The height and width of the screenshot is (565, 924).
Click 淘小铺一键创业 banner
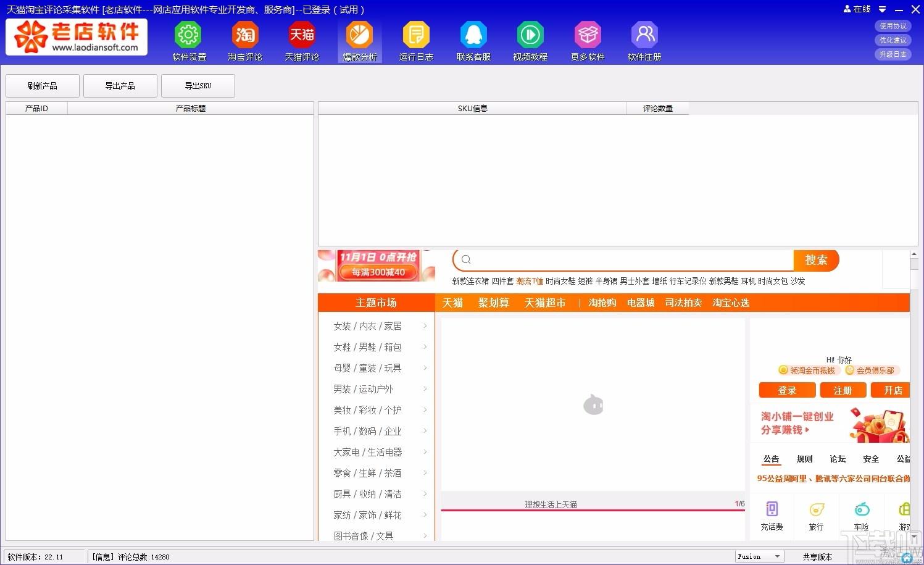pyautogui.click(x=830, y=424)
